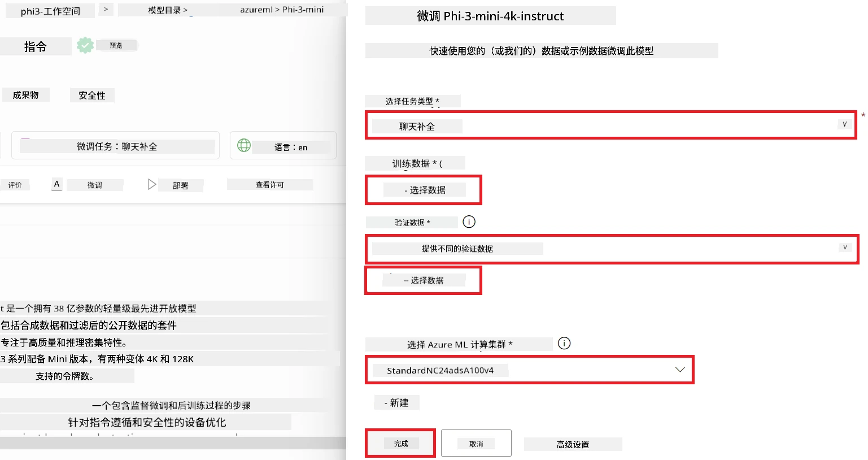Screen dimensions: 868x460
Task: Click the 选择 Azure ML 计算集群 label
Action: pos(459,344)
